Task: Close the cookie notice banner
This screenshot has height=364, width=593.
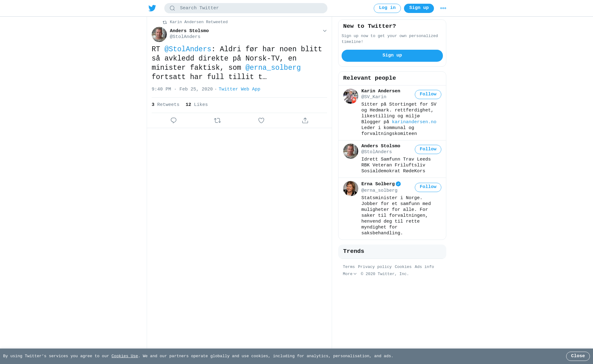Action: [x=578, y=356]
